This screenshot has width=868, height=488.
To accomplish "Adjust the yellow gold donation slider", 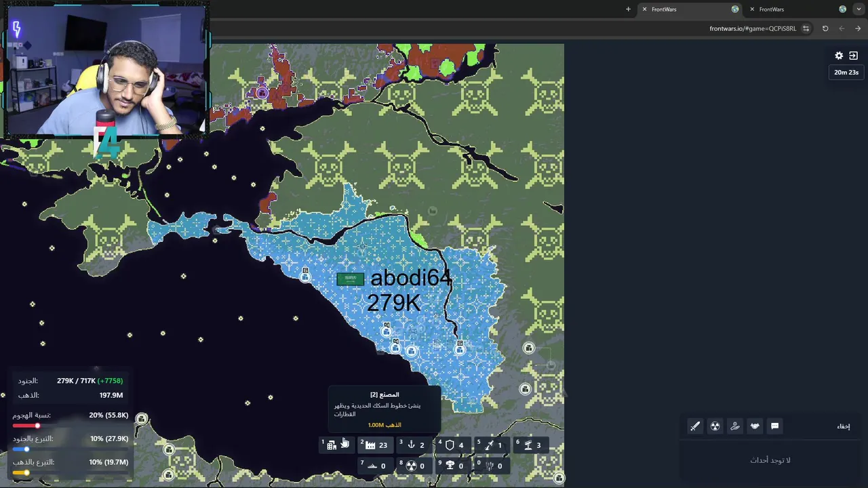I will 71,472.
